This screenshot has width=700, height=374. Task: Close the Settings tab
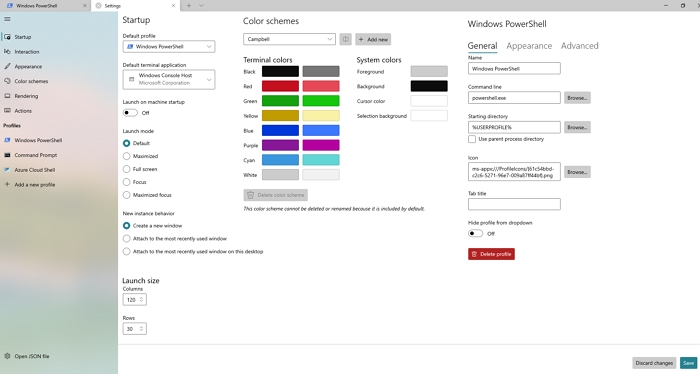coord(173,6)
